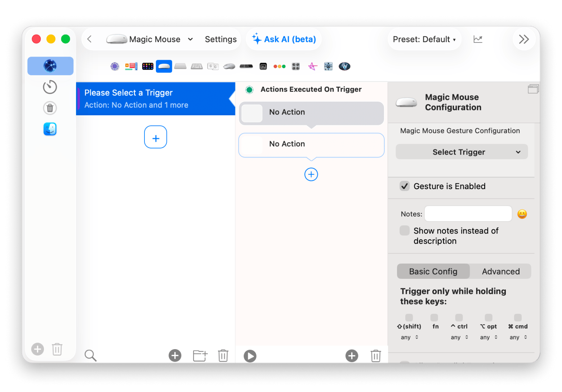Viewport: 562px width, 392px height.
Task: Open the clock recently used sidebar icon
Action: (x=50, y=87)
